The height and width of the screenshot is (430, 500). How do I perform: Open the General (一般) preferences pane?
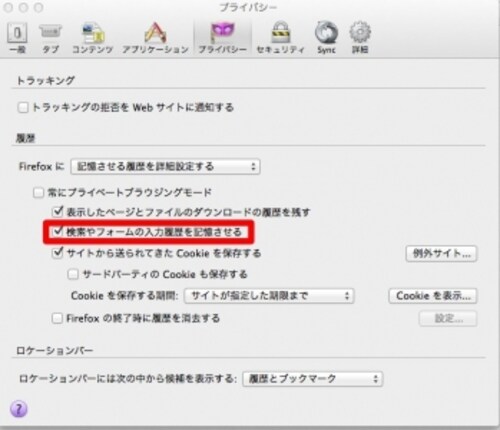17,38
